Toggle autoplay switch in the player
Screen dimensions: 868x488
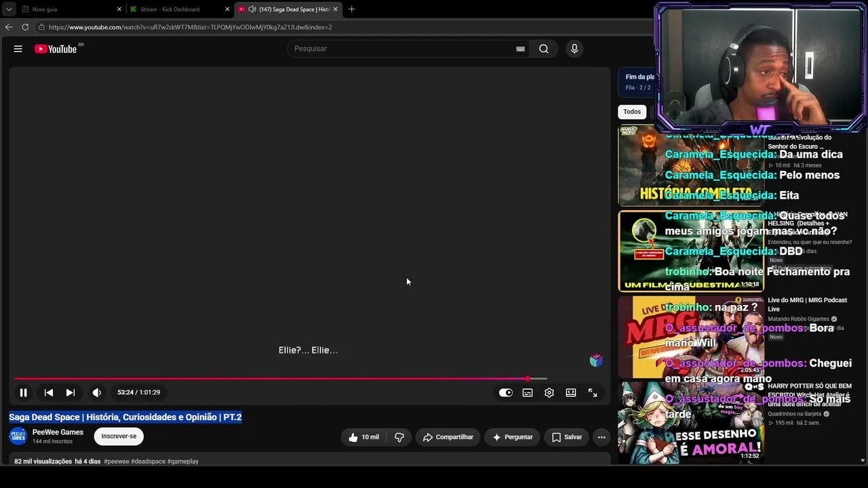pos(506,392)
